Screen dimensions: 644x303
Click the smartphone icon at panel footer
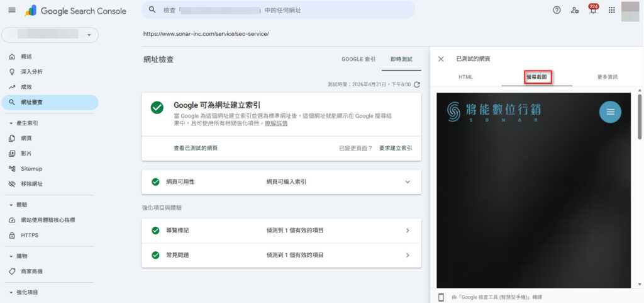tap(441, 297)
